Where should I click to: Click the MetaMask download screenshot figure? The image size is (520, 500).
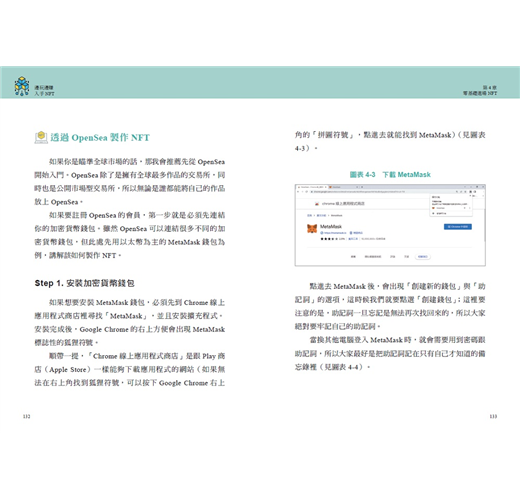click(x=390, y=225)
